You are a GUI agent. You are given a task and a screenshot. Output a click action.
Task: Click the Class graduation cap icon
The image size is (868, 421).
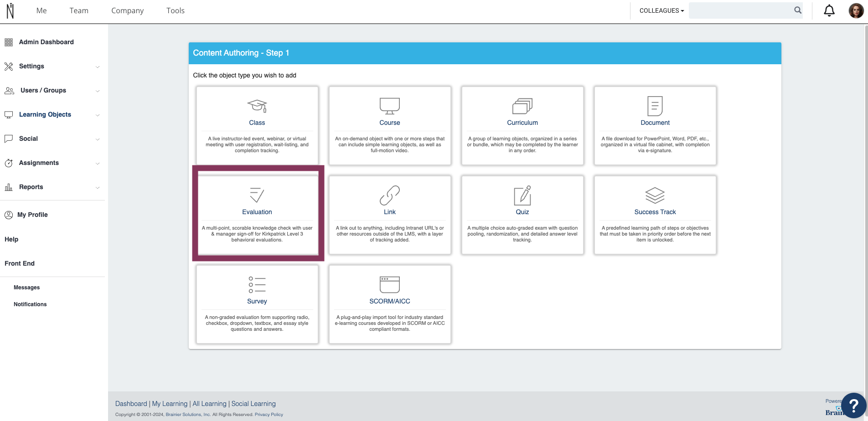coord(257,106)
